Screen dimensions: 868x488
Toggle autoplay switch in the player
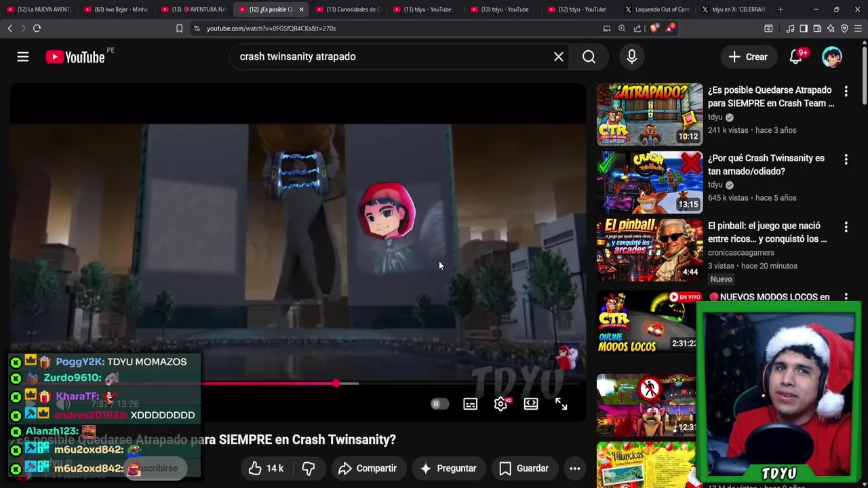tap(439, 404)
